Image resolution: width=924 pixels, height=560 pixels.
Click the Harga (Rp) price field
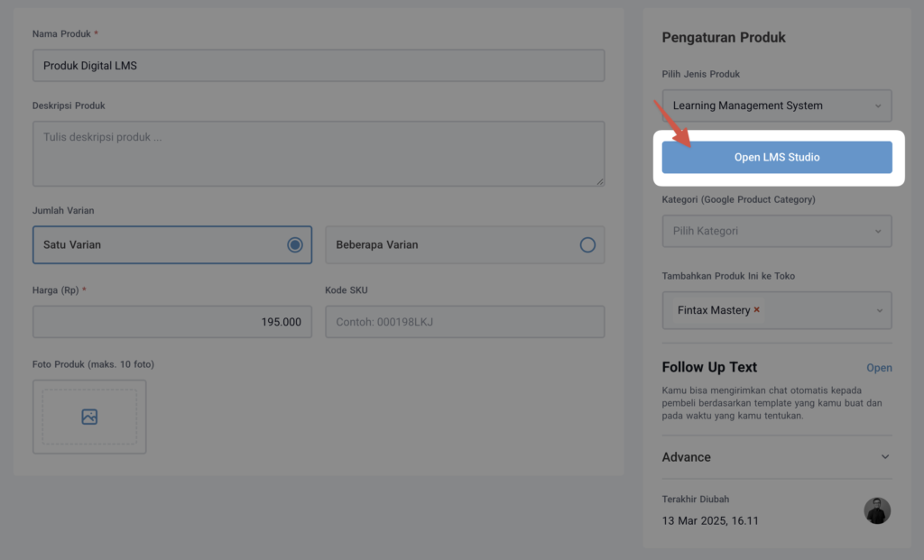(x=171, y=322)
